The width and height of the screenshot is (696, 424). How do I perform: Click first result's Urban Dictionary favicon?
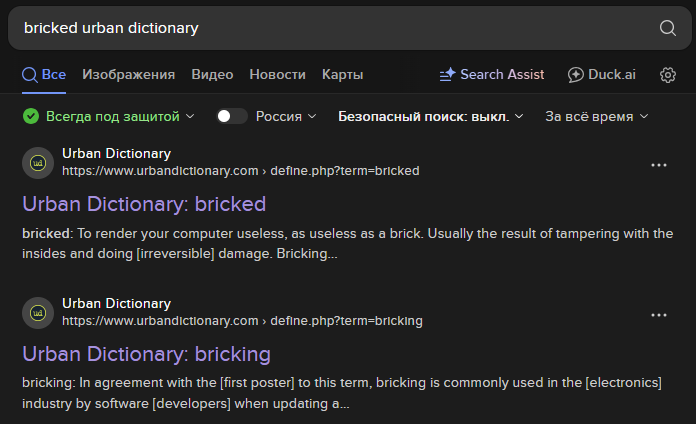pyautogui.click(x=38, y=162)
